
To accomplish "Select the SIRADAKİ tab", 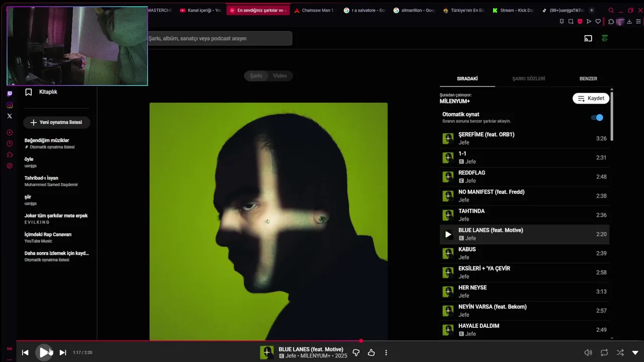I will point(467,78).
